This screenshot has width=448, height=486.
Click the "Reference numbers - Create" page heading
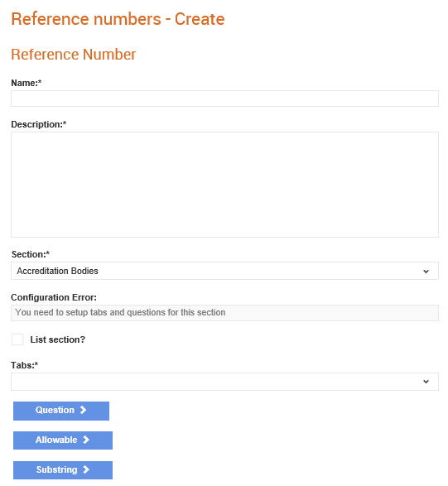[118, 19]
